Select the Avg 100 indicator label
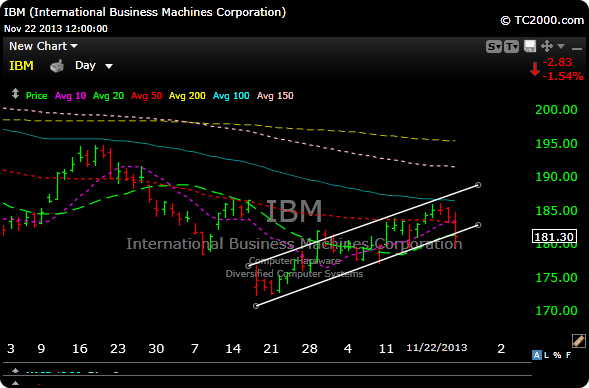The height and width of the screenshot is (388, 589). click(231, 96)
